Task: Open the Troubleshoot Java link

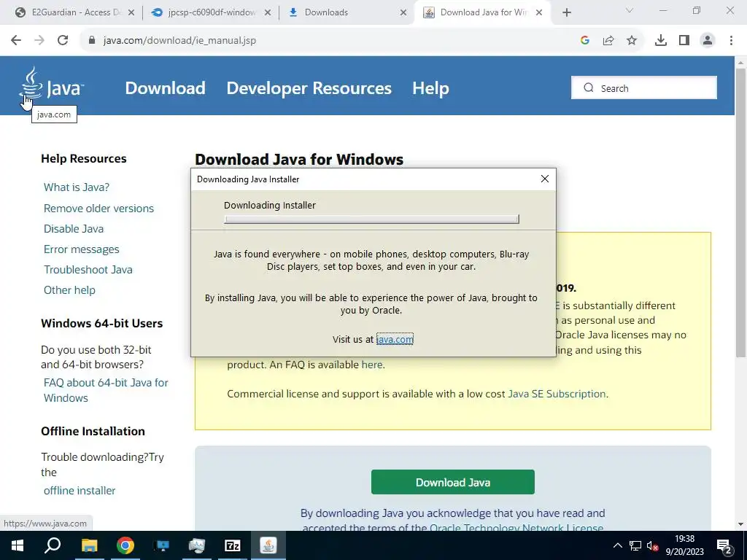Action: click(88, 270)
